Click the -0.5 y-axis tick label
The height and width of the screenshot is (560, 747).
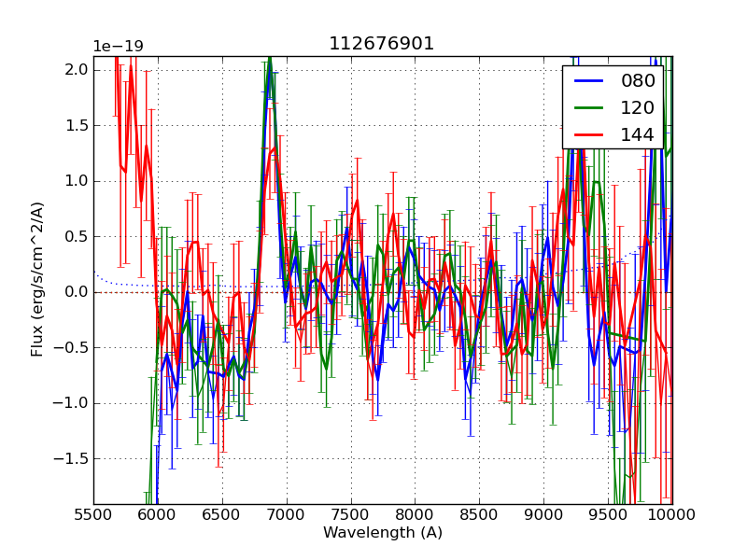[x=73, y=348]
